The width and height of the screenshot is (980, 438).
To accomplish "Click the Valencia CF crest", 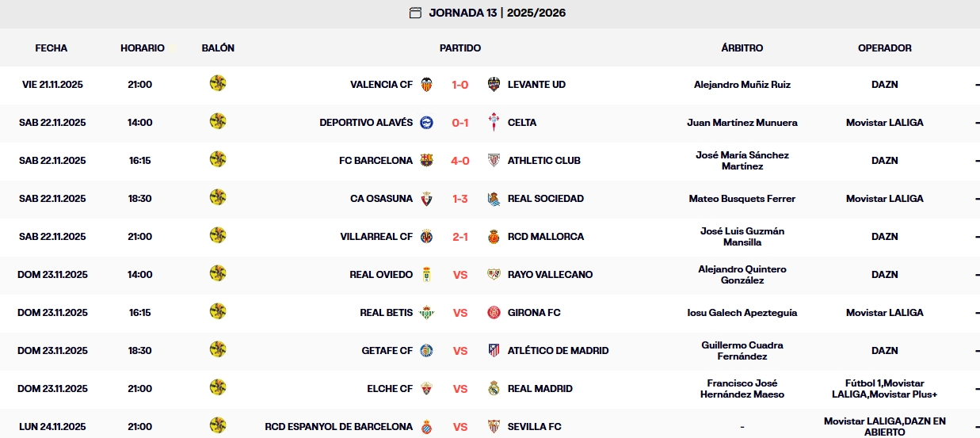I will tap(427, 85).
